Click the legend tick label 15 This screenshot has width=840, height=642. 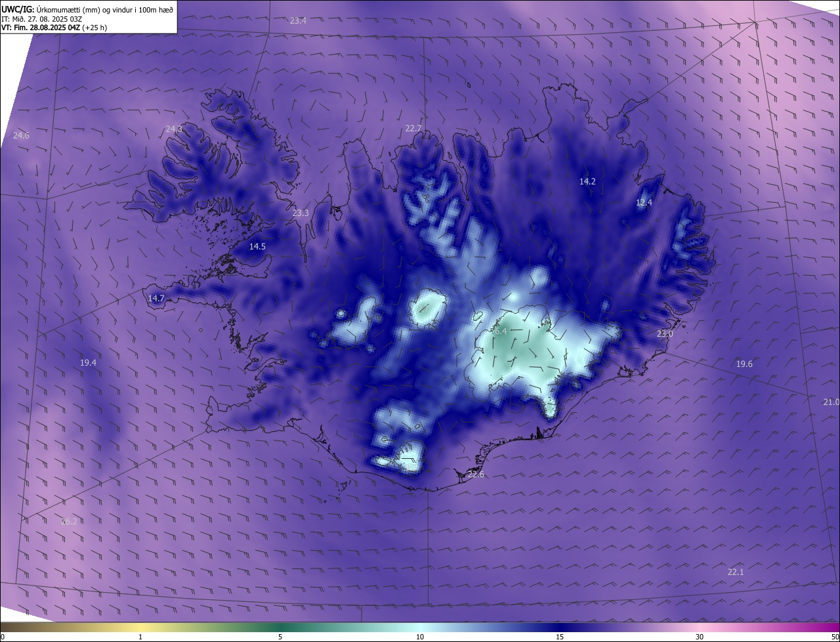coord(560,637)
